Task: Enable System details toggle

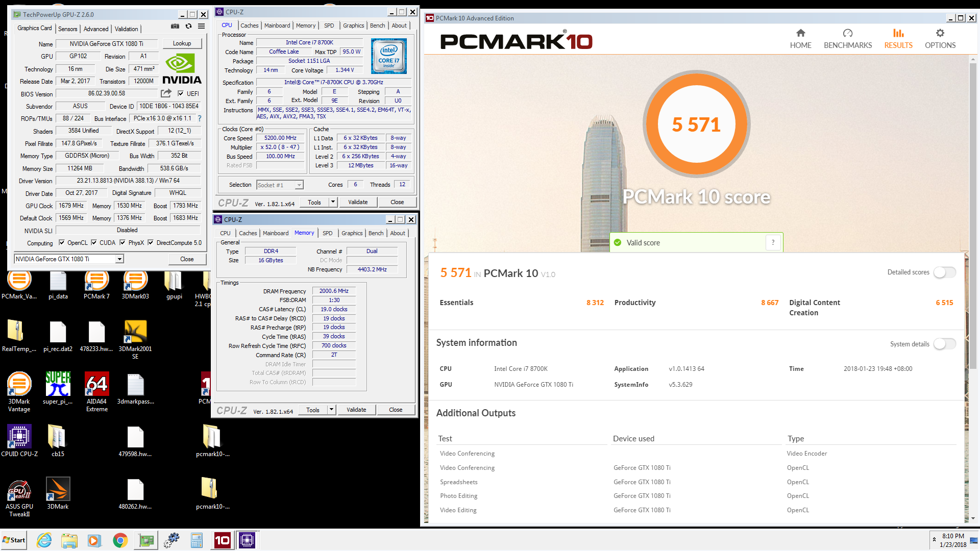Action: click(944, 344)
